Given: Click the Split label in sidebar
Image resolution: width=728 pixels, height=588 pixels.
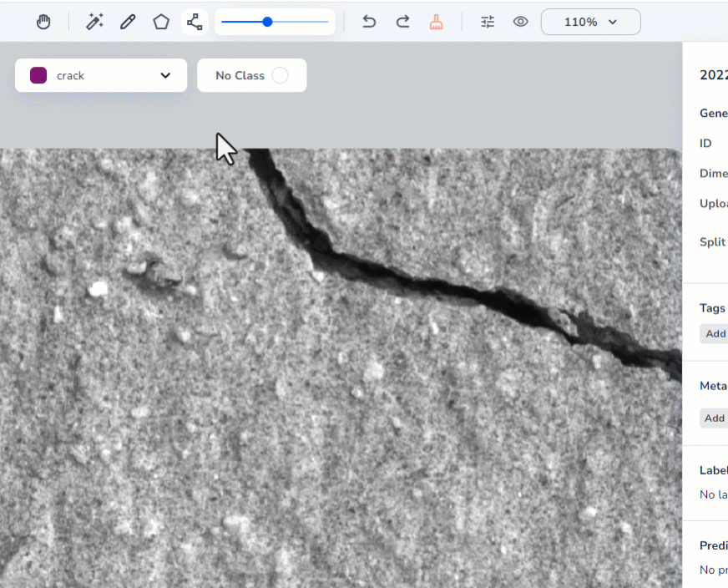Looking at the screenshot, I should [x=711, y=242].
